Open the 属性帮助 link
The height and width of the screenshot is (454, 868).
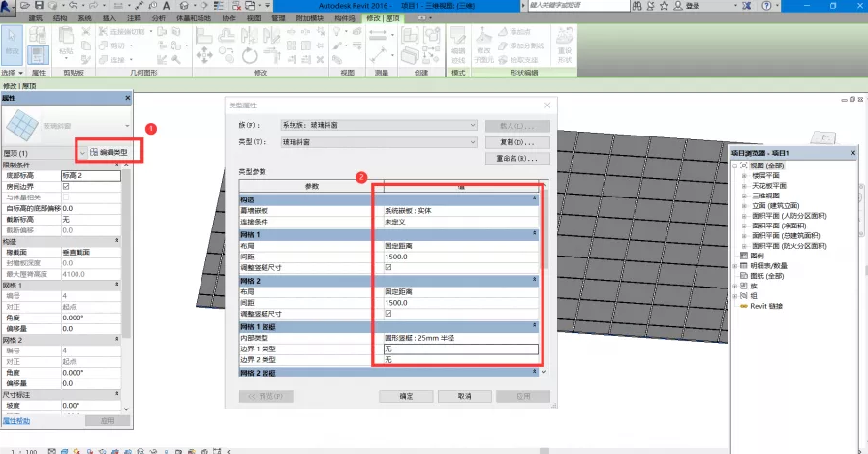15,421
